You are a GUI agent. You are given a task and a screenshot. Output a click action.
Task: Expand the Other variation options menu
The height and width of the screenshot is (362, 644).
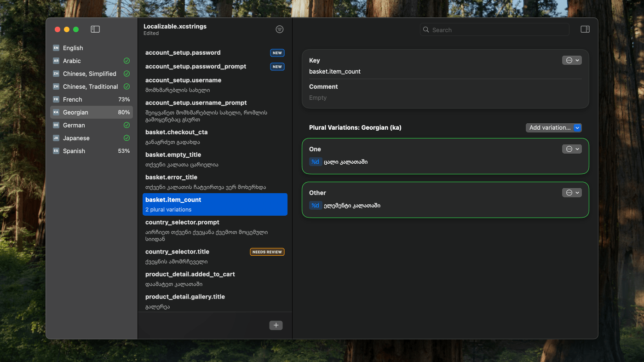click(572, 193)
